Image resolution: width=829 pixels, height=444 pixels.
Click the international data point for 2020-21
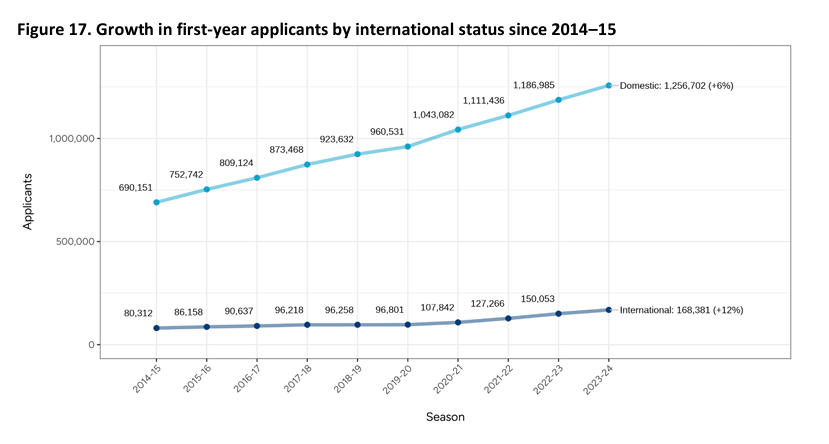pyautogui.click(x=458, y=322)
